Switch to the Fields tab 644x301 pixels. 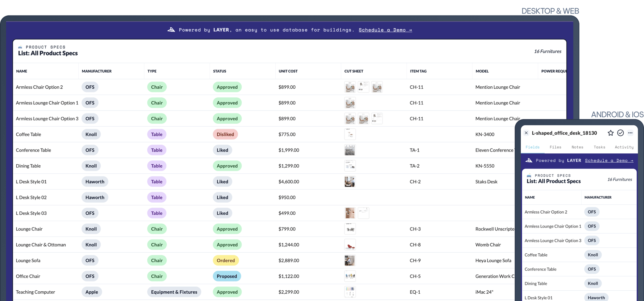pos(533,147)
